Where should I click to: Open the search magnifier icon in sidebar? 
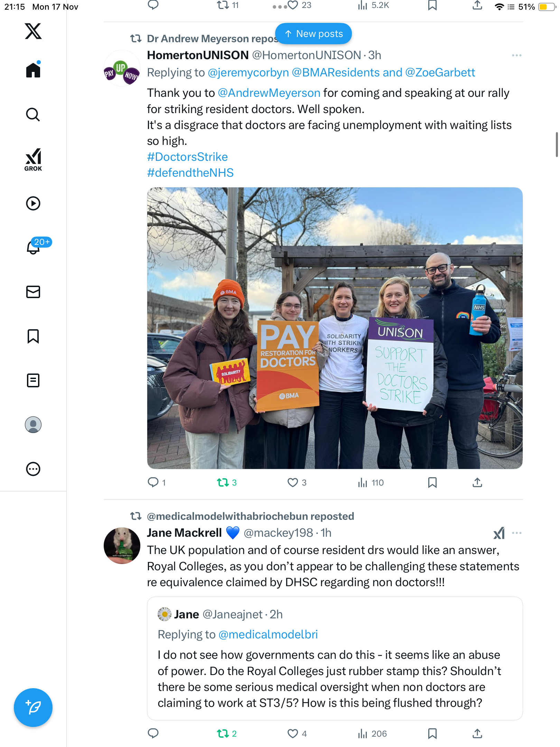tap(33, 114)
